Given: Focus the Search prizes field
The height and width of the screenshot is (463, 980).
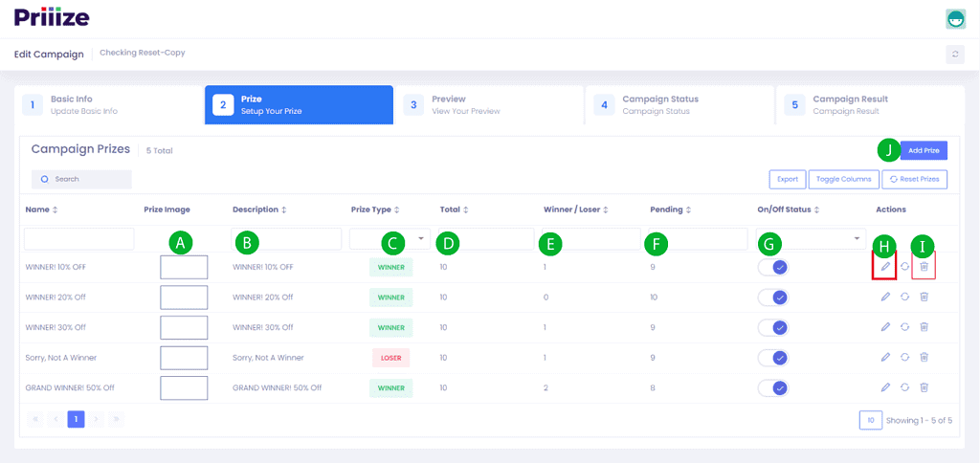Looking at the screenshot, I should pyautogui.click(x=82, y=179).
